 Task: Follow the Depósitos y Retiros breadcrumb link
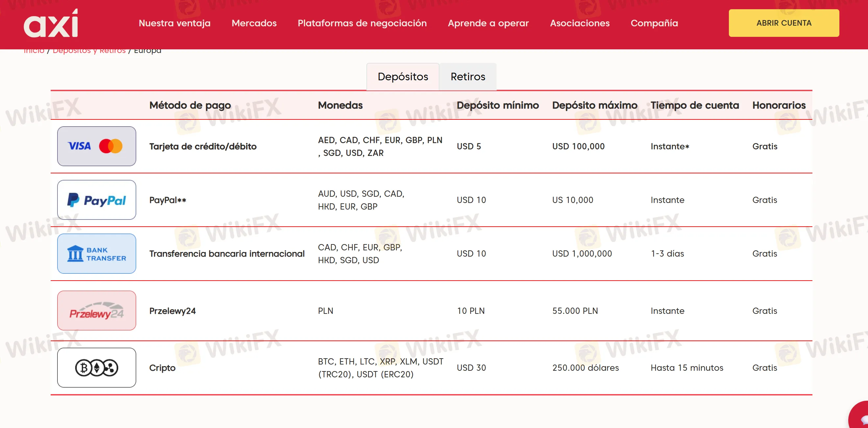pyautogui.click(x=89, y=51)
